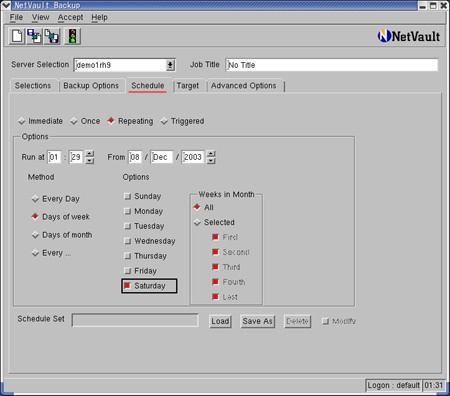Viewport: 450px width, 396px height.
Task: Click the Delete button
Action: [297, 321]
